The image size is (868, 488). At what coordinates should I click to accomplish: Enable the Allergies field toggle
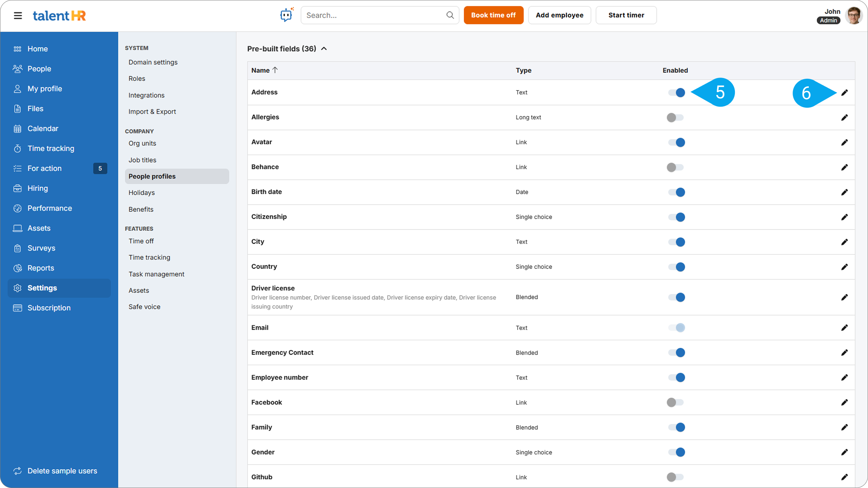tap(675, 118)
